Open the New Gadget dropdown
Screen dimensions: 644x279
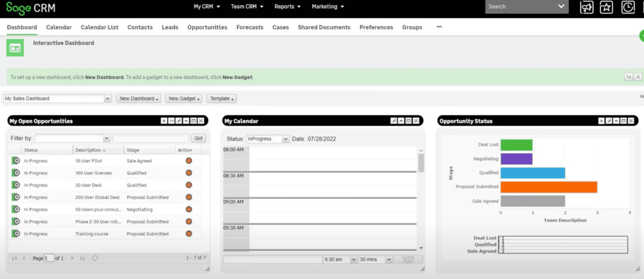[184, 98]
